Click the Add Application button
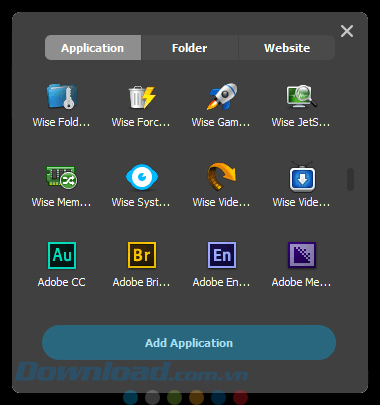380x405 pixels. 189,343
